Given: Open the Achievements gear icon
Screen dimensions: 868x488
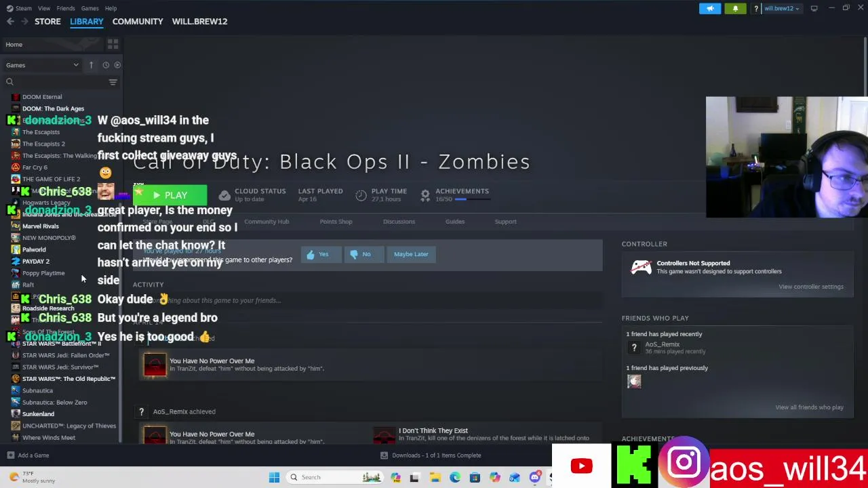Looking at the screenshot, I should (425, 195).
